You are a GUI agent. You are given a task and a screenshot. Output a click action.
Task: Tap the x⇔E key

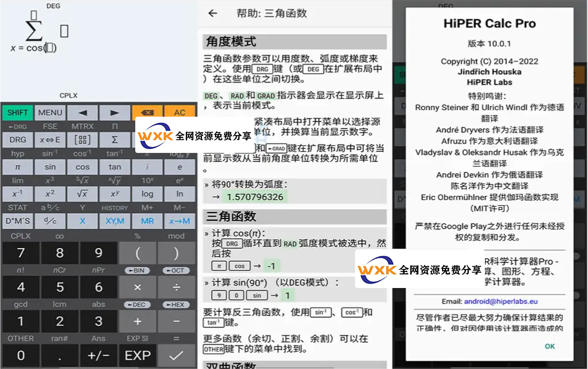click(50, 140)
